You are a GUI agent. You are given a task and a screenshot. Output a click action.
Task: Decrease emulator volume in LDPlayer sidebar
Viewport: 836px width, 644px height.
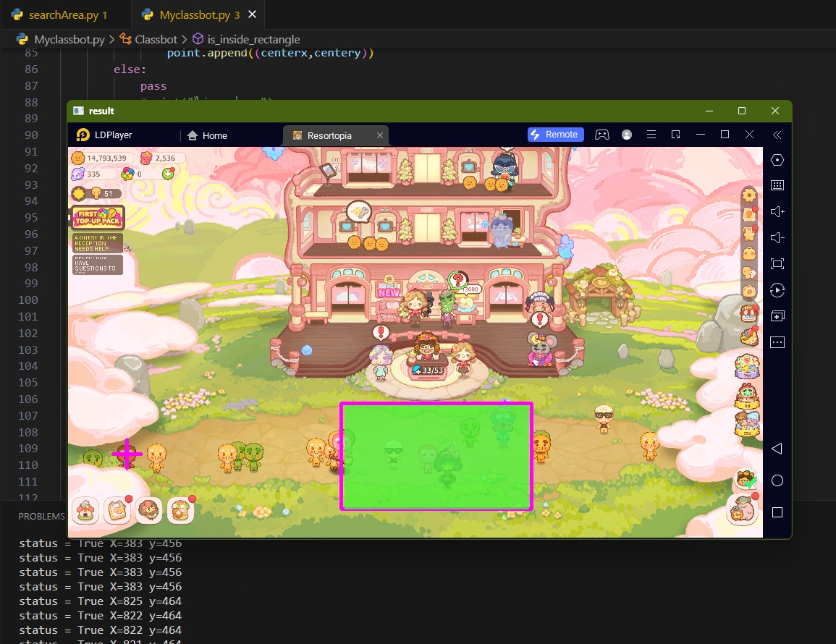777,238
